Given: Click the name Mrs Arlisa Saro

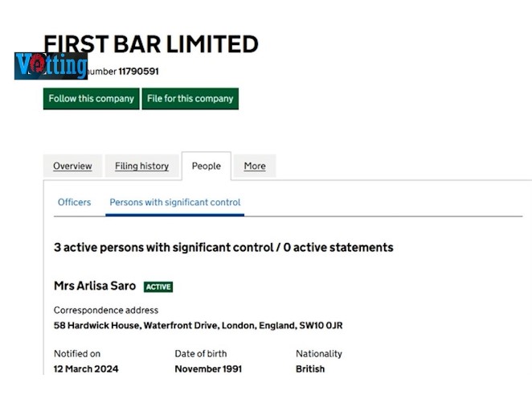Looking at the screenshot, I should [x=95, y=286].
